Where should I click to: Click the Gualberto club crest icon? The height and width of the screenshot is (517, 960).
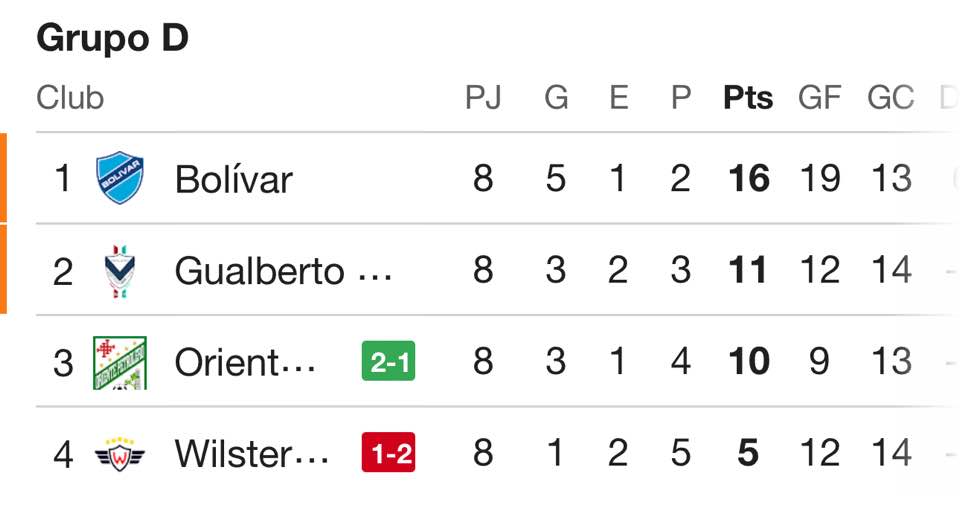tap(120, 270)
